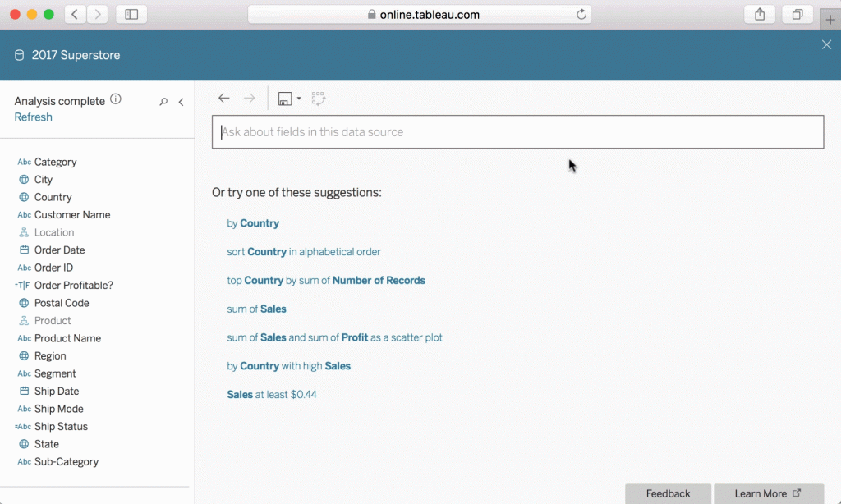Click the 'sum of Sales' suggestion
Image resolution: width=841 pixels, height=504 pixels.
256,309
